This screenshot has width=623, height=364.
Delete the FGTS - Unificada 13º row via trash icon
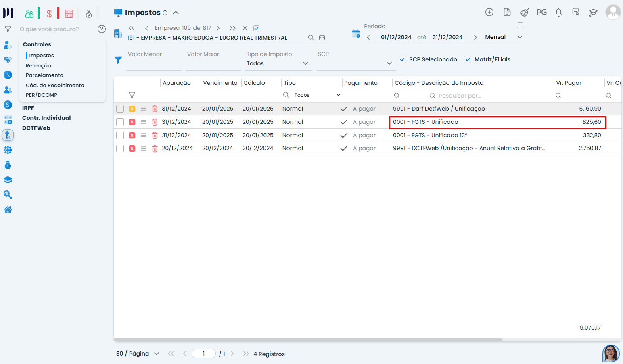point(155,136)
